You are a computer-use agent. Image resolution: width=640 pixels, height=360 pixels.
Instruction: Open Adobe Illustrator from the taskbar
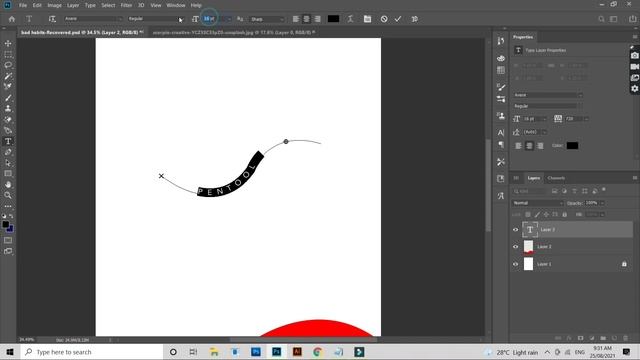click(297, 352)
